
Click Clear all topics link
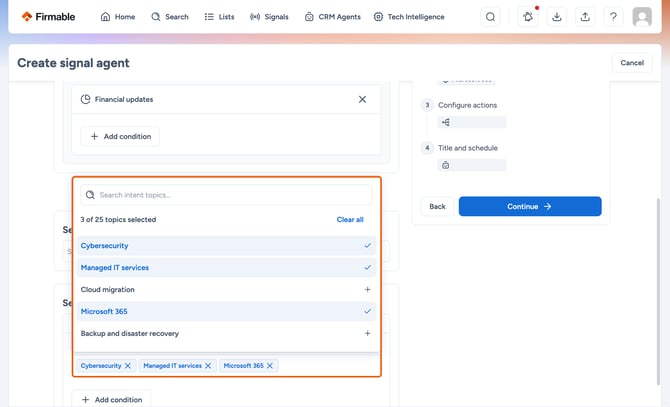[350, 220]
